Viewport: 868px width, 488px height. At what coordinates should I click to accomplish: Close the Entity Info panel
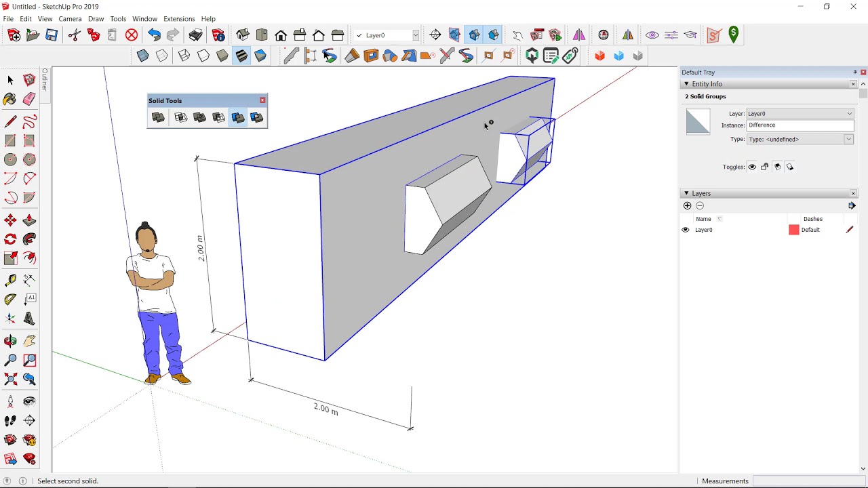coord(853,84)
